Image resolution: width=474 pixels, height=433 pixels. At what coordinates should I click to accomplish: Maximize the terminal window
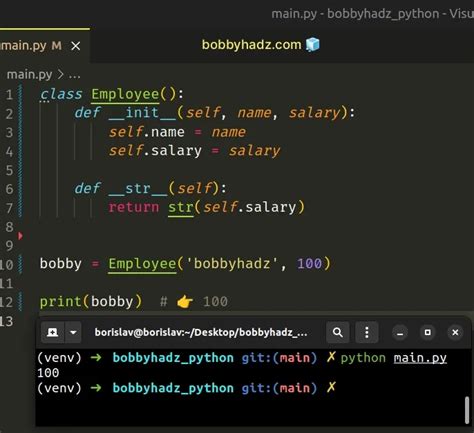click(x=428, y=333)
